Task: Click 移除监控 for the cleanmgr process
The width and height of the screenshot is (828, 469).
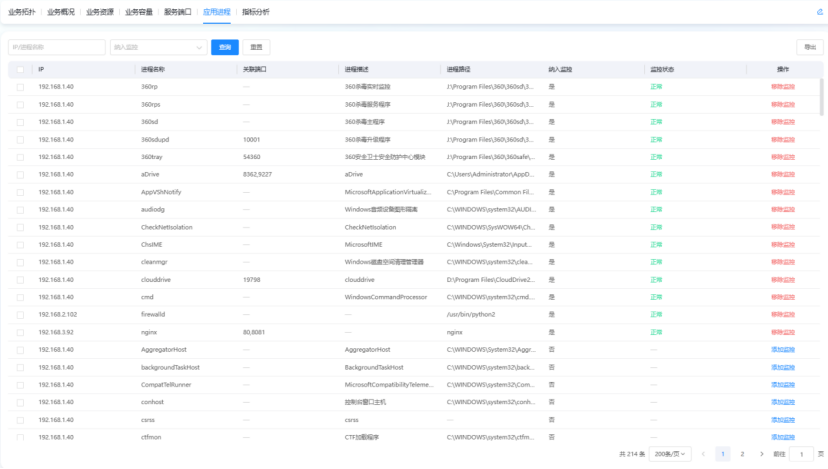Action: (783, 262)
